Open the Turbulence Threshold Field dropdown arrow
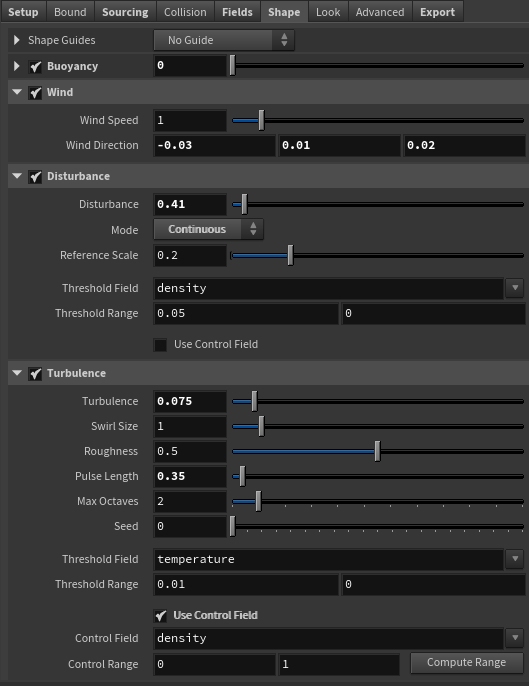This screenshot has width=529, height=686. (x=515, y=559)
